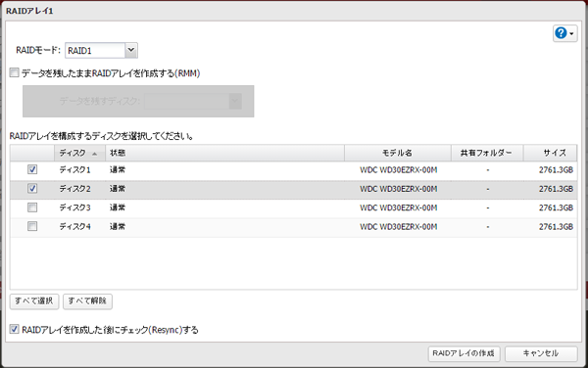Select the ディスク4 row label
Image resolution: width=588 pixels, height=368 pixels.
pyautogui.click(x=74, y=226)
